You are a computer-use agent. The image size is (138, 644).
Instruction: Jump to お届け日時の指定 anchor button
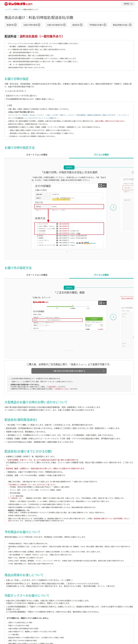pyautogui.click(x=32, y=25)
